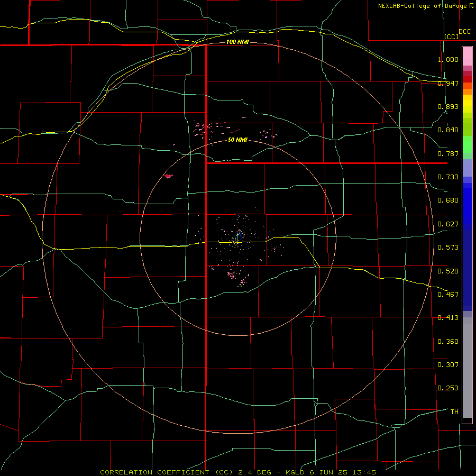Click the 0.360 color scale value
This screenshot has height=476, width=476.
(448, 342)
